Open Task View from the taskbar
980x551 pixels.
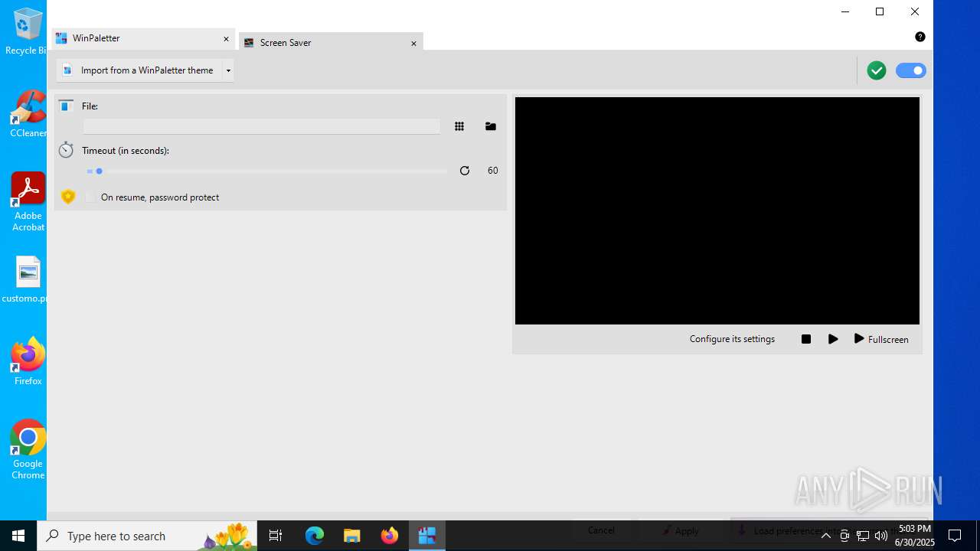[x=276, y=536]
